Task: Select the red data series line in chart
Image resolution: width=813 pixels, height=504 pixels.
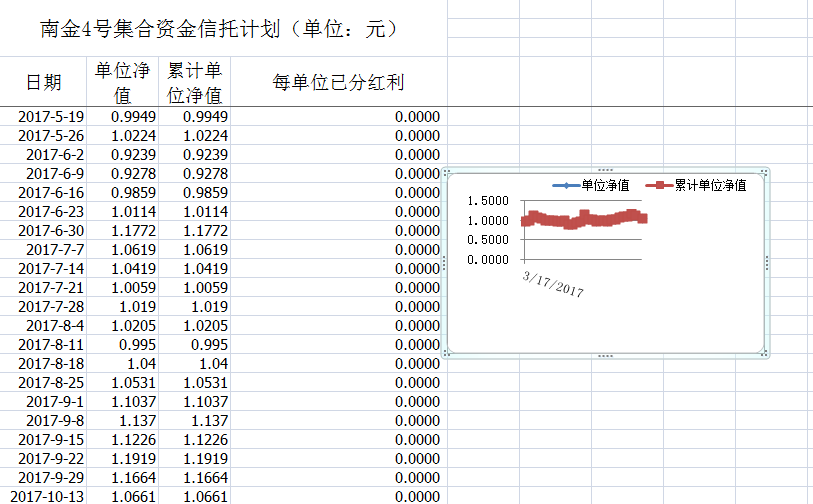Action: pyautogui.click(x=585, y=219)
